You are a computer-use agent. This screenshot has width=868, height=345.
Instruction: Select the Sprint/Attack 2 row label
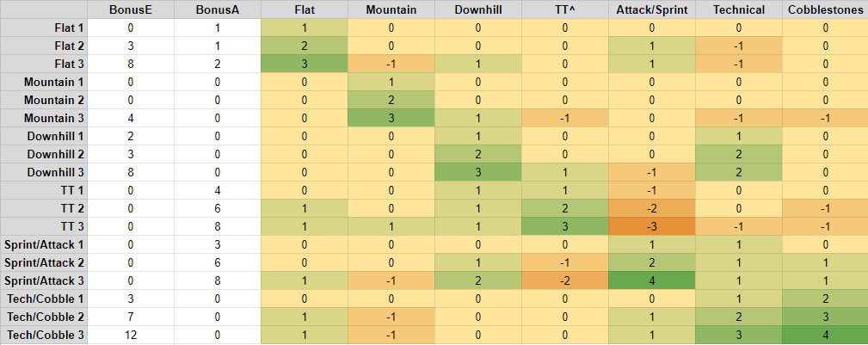[x=45, y=262]
